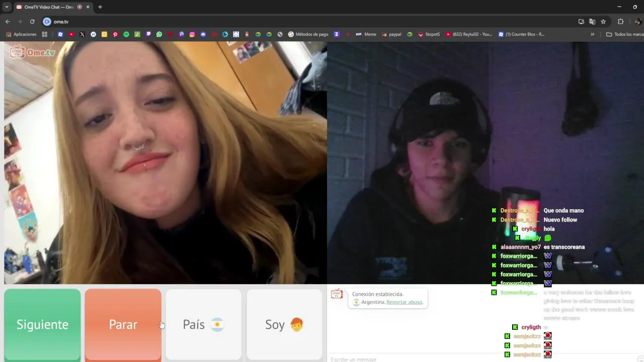Click the stranger's video feed
Viewport: 644px width, 362px height.
pos(165,163)
